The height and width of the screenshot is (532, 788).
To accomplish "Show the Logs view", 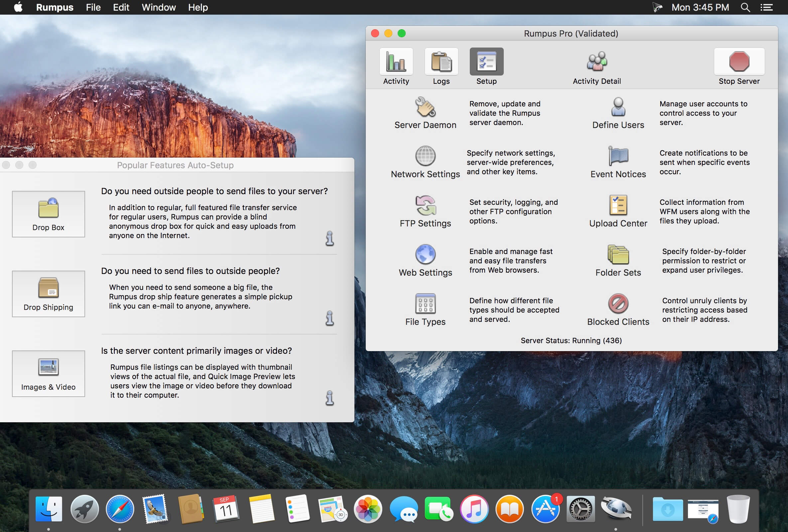I will 441,62.
